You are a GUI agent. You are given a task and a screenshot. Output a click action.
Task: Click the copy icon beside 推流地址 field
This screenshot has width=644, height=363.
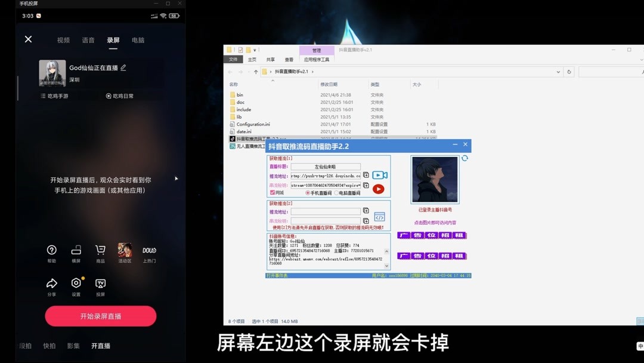366,175
